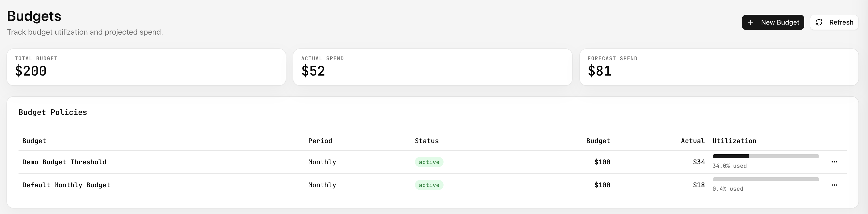Screen dimensions: 868x214
Task: Click the Status column header
Action: (426, 141)
